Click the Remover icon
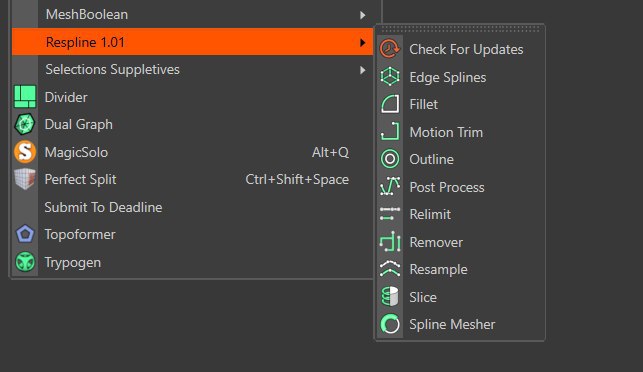This screenshot has width=643, height=372. coord(390,242)
